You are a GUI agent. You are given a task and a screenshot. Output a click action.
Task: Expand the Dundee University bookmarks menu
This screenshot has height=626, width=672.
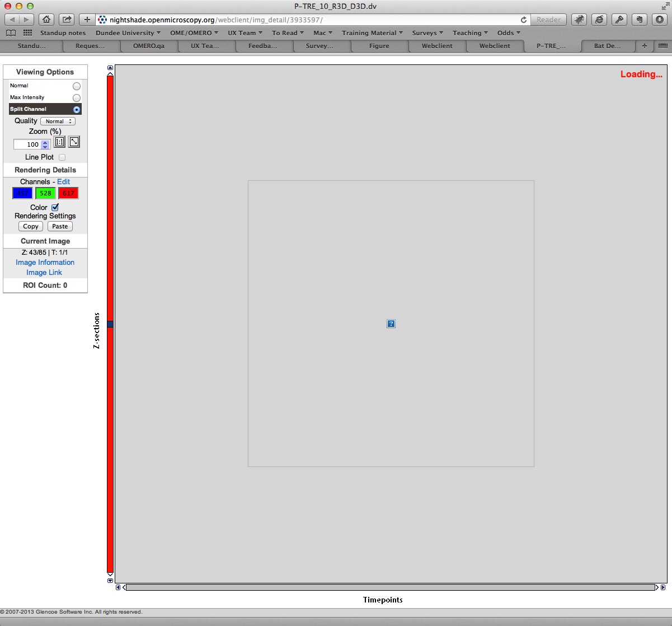pyautogui.click(x=128, y=33)
